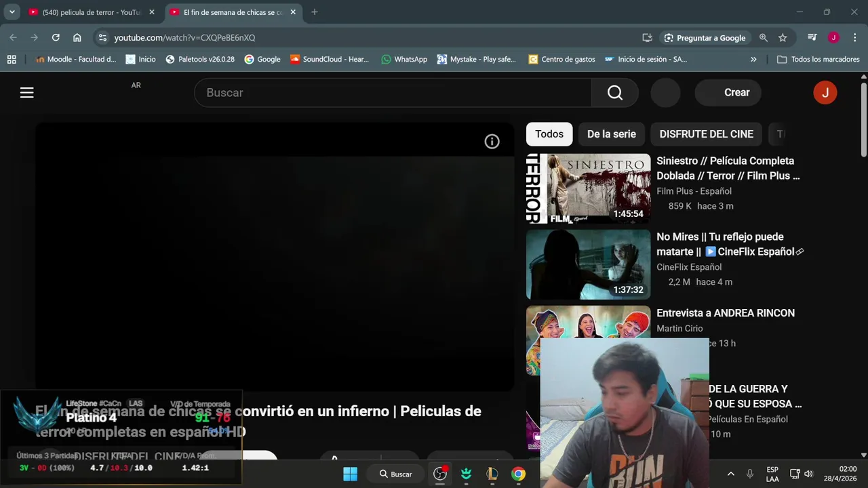Open No Mires Tu reflejo puede matarte title

[730, 244]
